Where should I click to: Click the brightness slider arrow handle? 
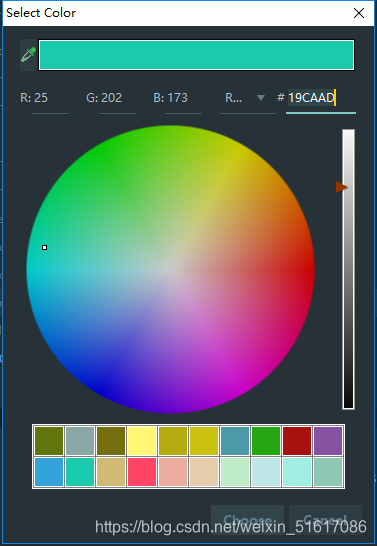(x=341, y=187)
